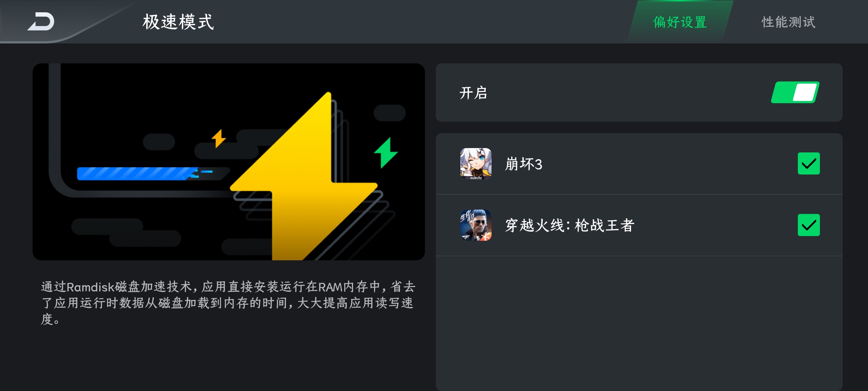Select the 偏好设置 tab
The height and width of the screenshot is (391, 868).
tap(680, 22)
